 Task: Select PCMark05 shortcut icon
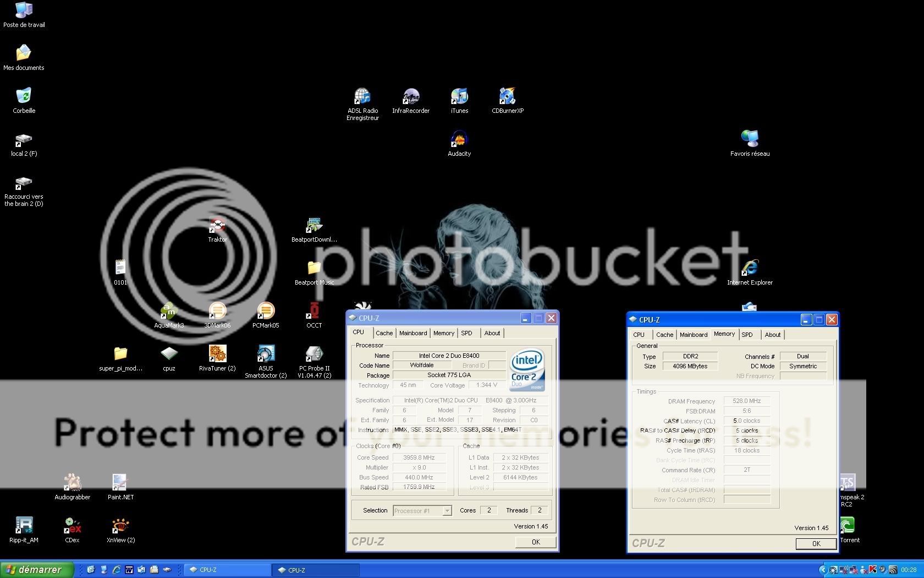pyautogui.click(x=266, y=315)
